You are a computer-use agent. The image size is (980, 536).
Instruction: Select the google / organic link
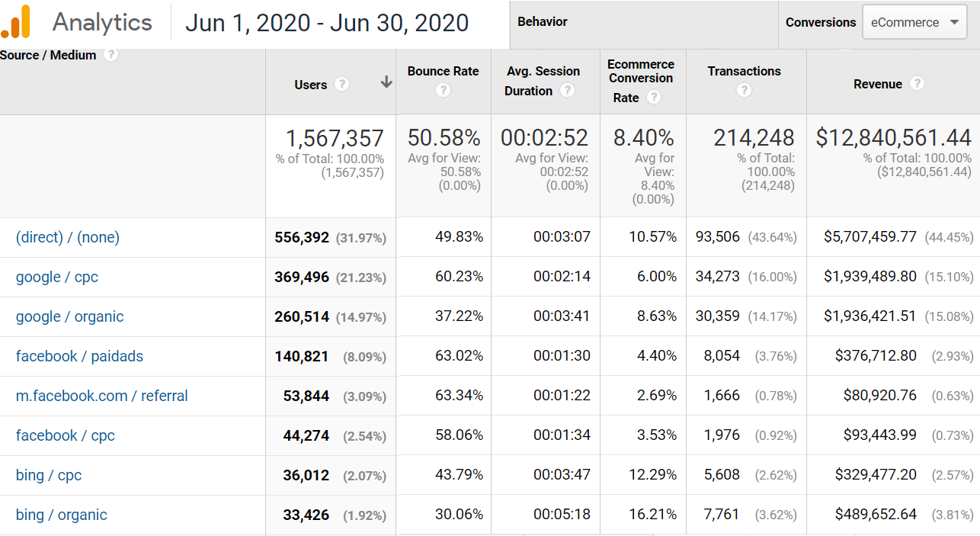pyautogui.click(x=69, y=316)
